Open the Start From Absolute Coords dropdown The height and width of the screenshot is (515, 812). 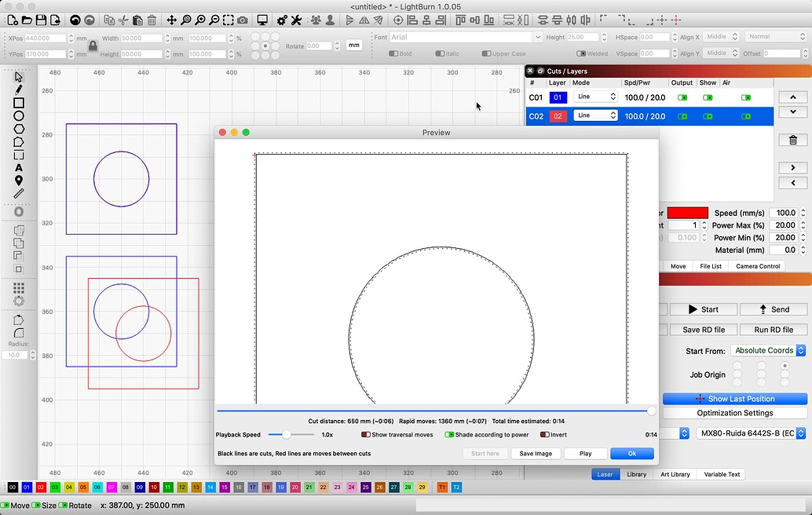tap(768, 350)
